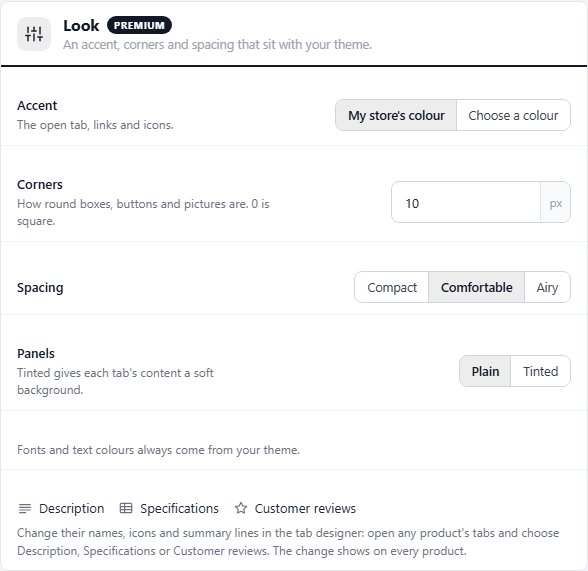The width and height of the screenshot is (588, 571).
Task: Click the Specifications table icon
Action: coord(126,508)
